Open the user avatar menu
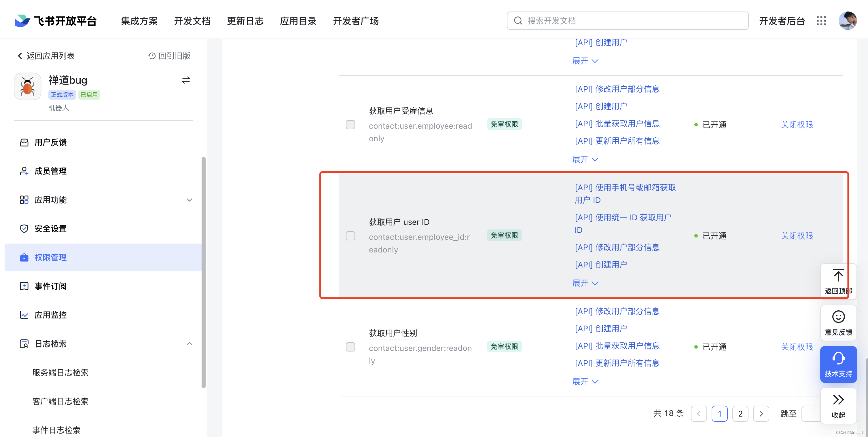 tap(848, 21)
